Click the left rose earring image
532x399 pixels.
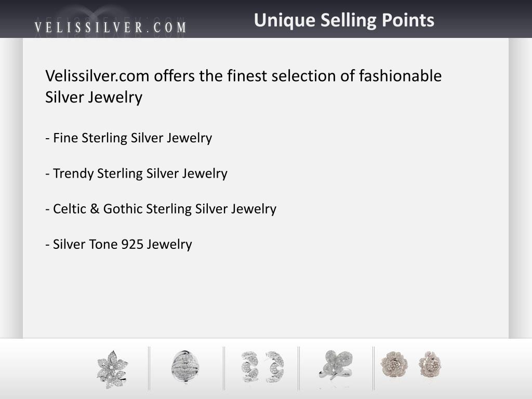pyautogui.click(x=394, y=364)
